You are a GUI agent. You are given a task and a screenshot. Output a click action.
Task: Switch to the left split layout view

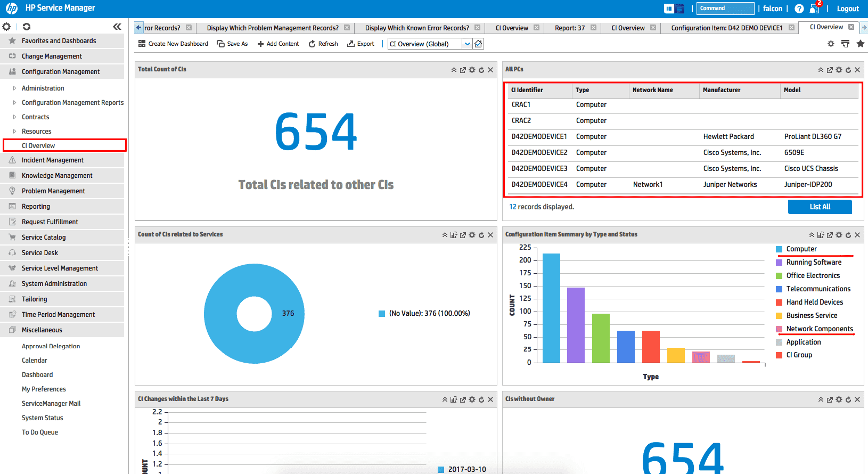point(669,8)
